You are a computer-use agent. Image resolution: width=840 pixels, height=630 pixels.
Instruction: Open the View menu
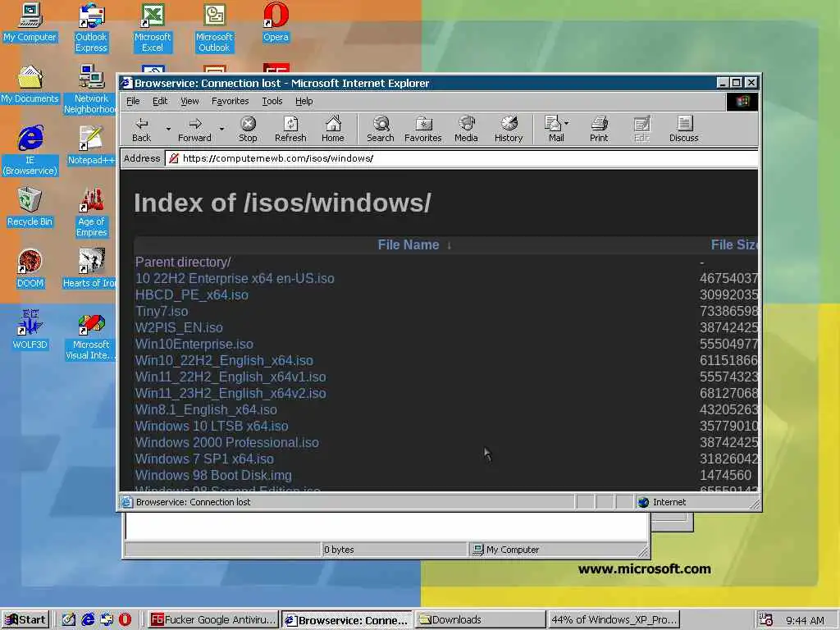pyautogui.click(x=189, y=101)
